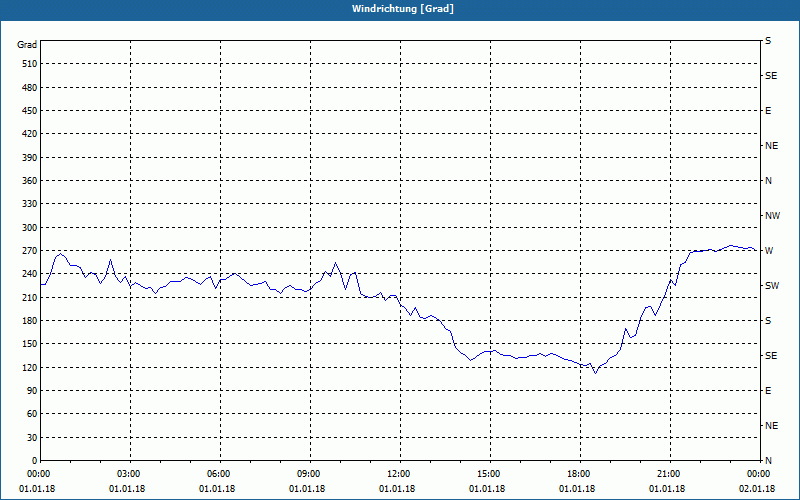Viewport: 800px width, 500px height.
Task: Select the 06:00 time label
Action: pos(220,473)
